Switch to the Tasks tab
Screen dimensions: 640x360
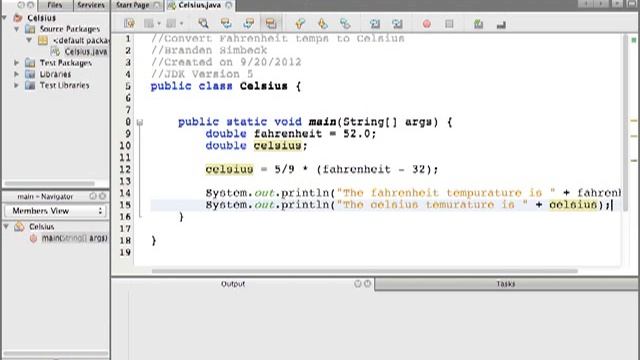click(x=505, y=284)
